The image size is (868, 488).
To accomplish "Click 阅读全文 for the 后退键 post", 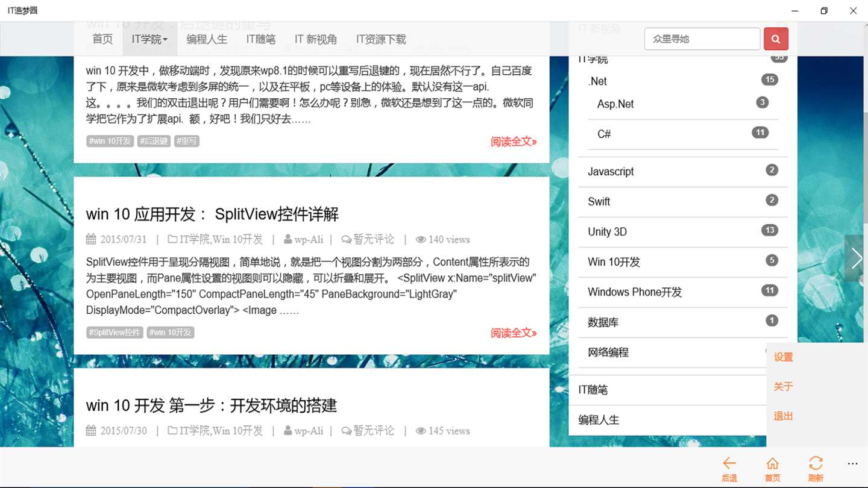I will tap(514, 142).
